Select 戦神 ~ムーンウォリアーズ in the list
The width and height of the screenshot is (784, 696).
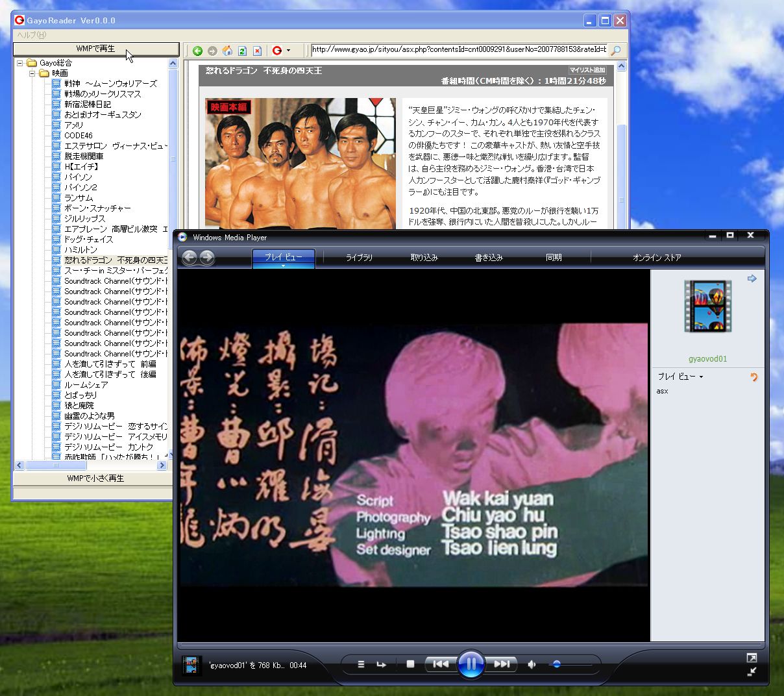pos(110,84)
